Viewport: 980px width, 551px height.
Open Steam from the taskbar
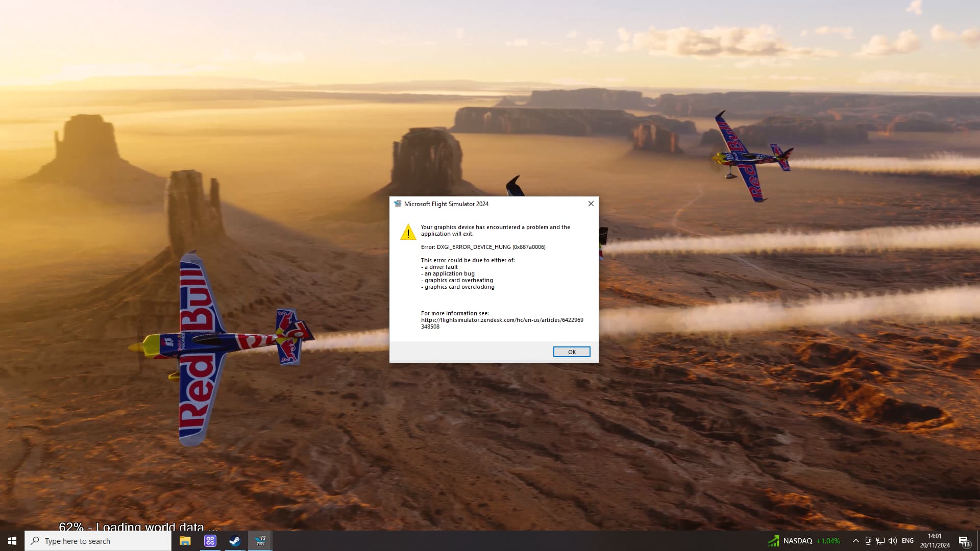click(x=235, y=541)
